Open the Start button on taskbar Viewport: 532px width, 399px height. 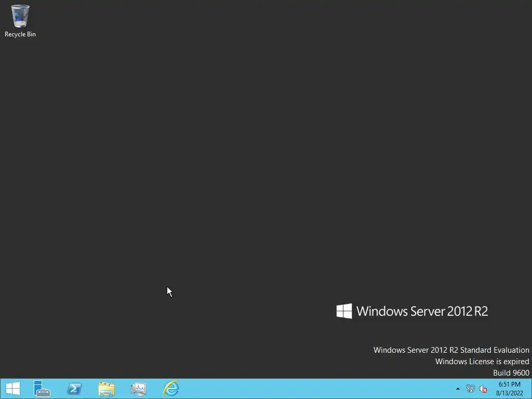click(x=13, y=389)
